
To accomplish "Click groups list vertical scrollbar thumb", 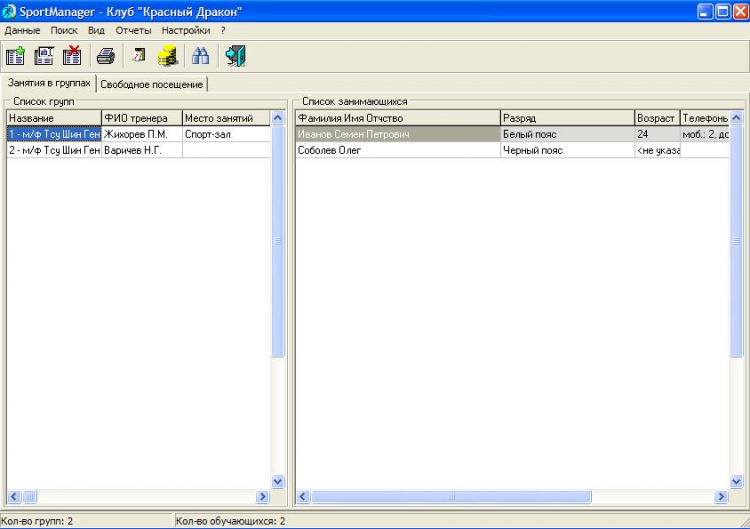I will click(x=277, y=241).
